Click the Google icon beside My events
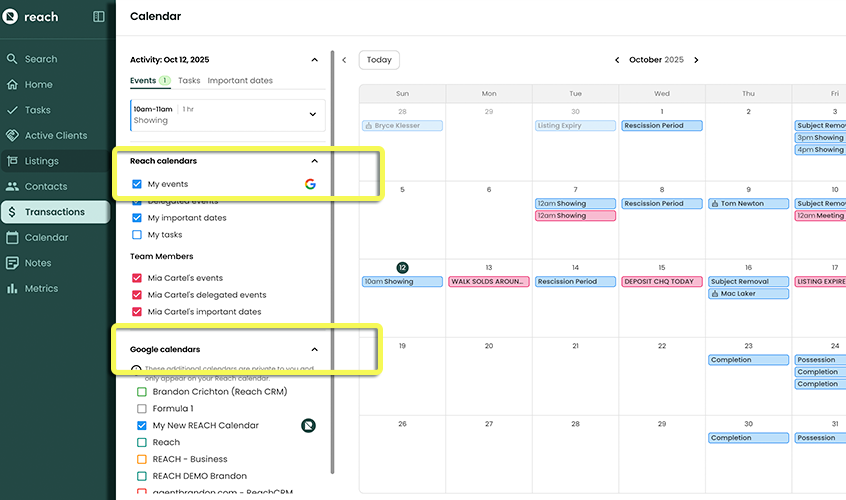 310,184
